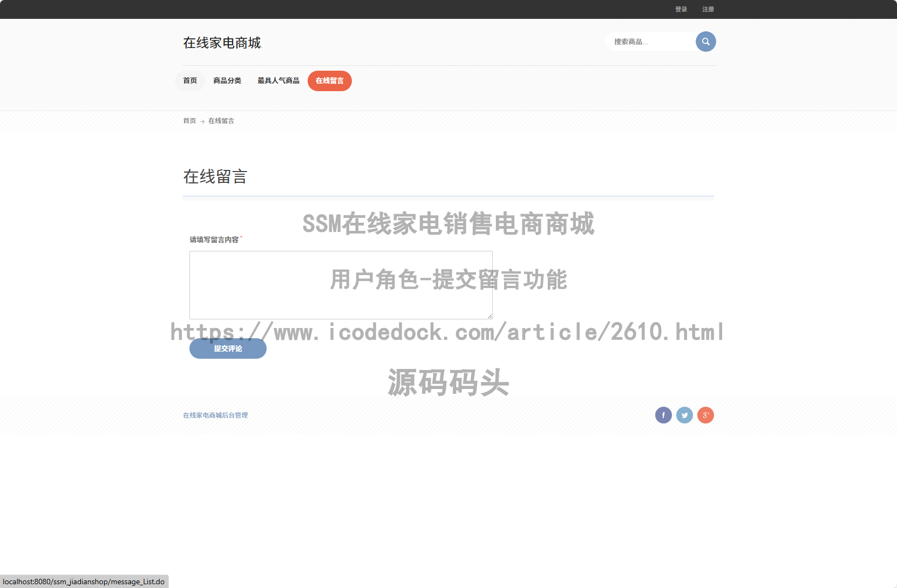The height and width of the screenshot is (588, 897).
Task: Click the 登录 link in top bar
Action: [x=681, y=9]
